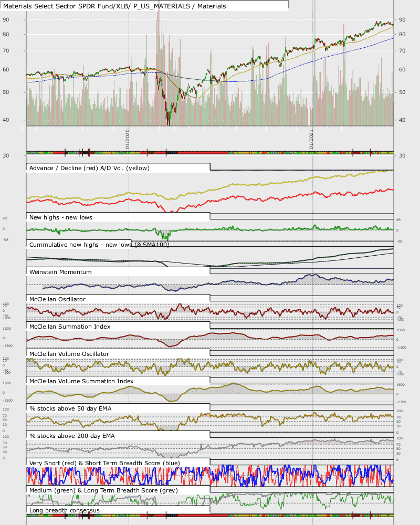Viewport: 420px width, 525px height.
Task: Click the New highs - new lows label
Action: 60,217
